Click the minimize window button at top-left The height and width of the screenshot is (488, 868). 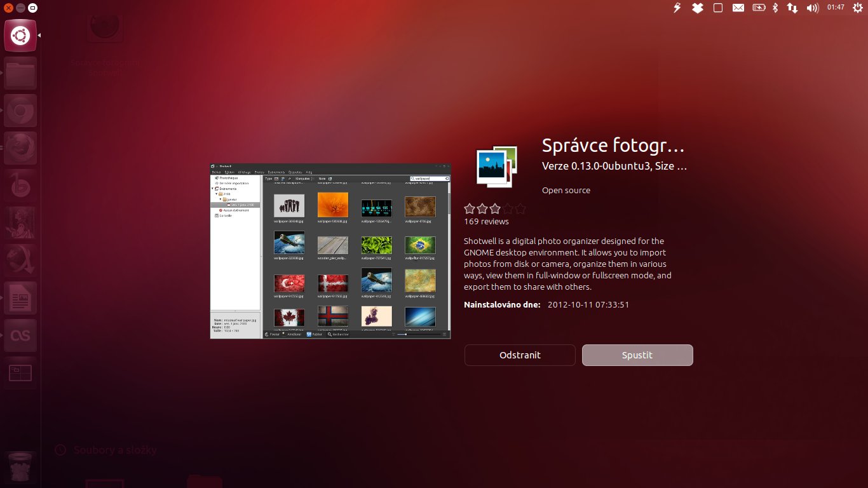(x=20, y=8)
